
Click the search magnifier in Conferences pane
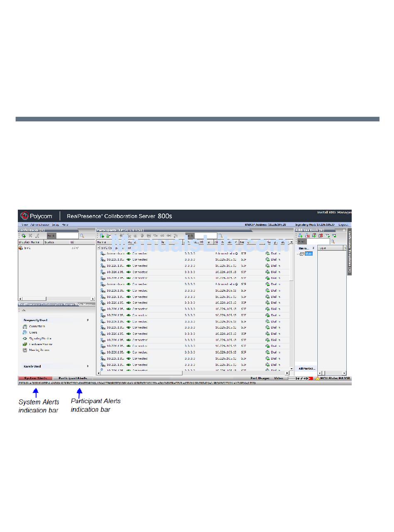click(x=82, y=236)
